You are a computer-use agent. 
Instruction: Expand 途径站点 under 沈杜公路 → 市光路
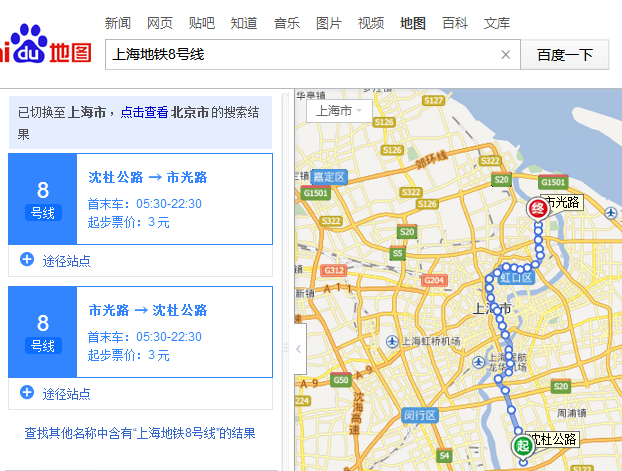56,261
